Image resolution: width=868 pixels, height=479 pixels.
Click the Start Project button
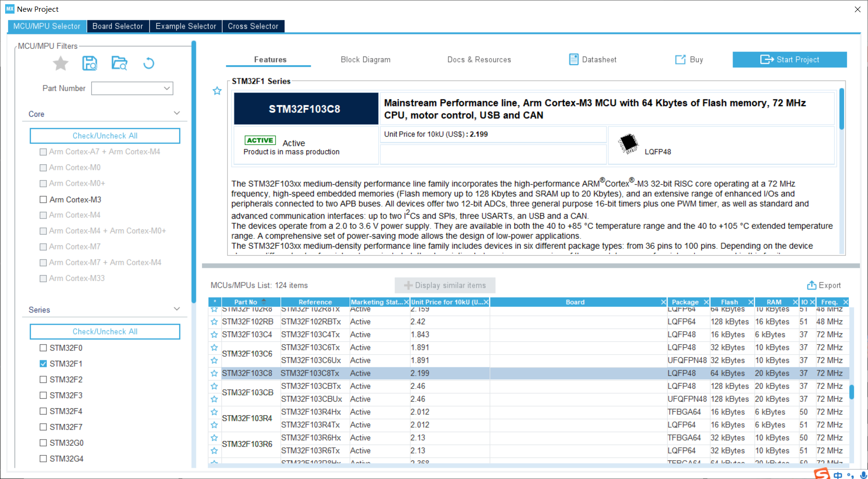pos(790,60)
